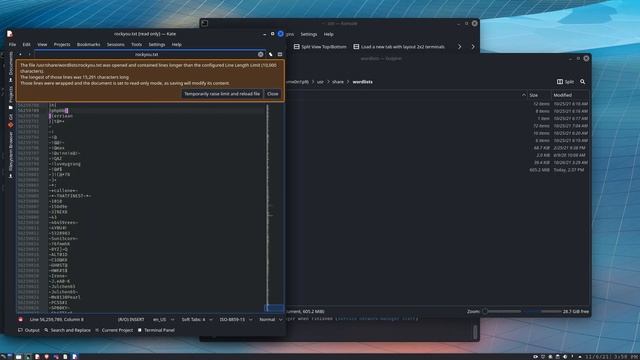
Task: Click the second taskbar icon from left
Action: click(x=10, y=356)
